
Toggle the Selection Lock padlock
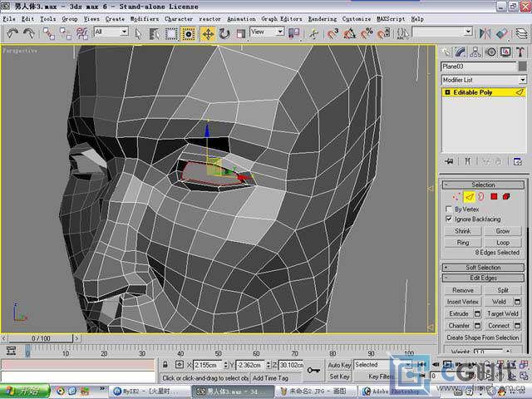165,365
